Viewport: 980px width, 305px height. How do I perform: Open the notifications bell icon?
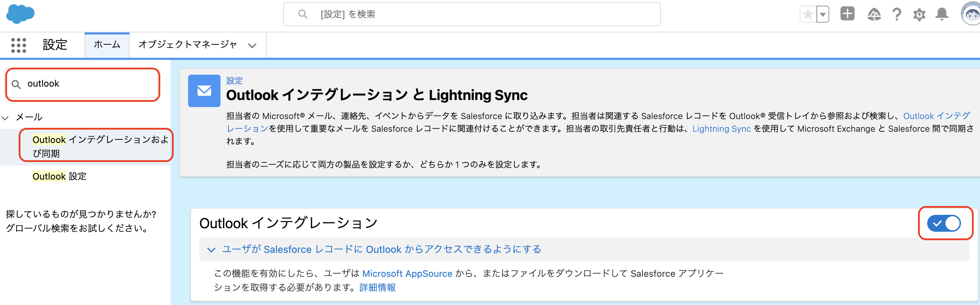point(942,14)
